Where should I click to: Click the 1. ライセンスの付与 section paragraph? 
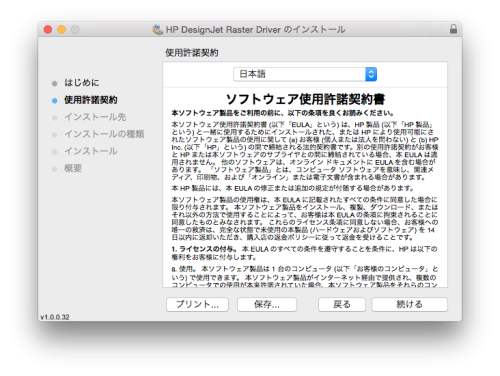point(304,253)
